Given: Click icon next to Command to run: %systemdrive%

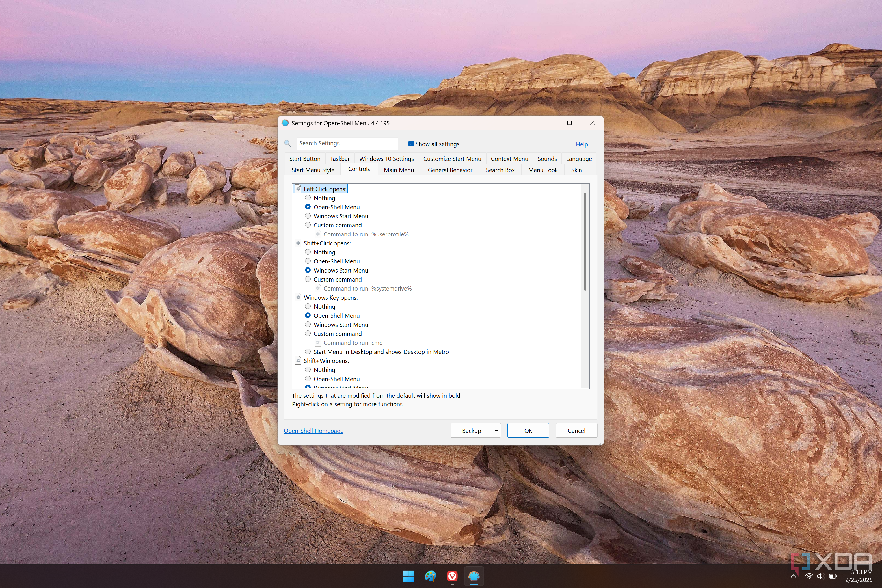Looking at the screenshot, I should tap(318, 288).
